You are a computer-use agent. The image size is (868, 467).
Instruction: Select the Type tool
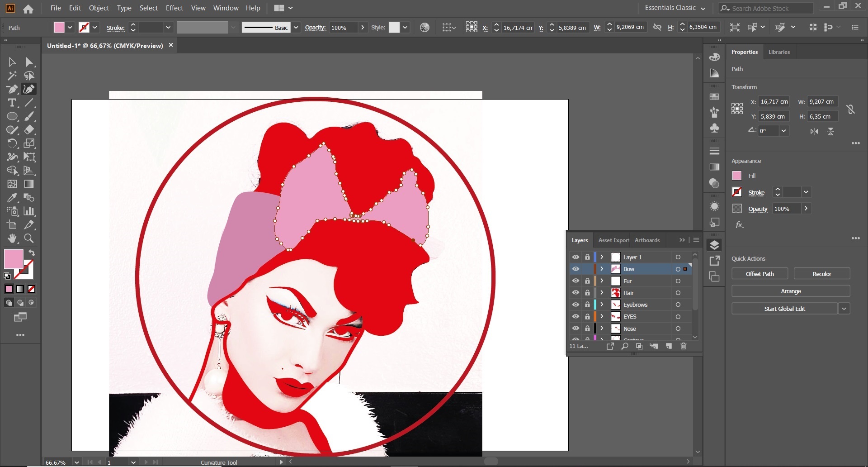pyautogui.click(x=12, y=103)
